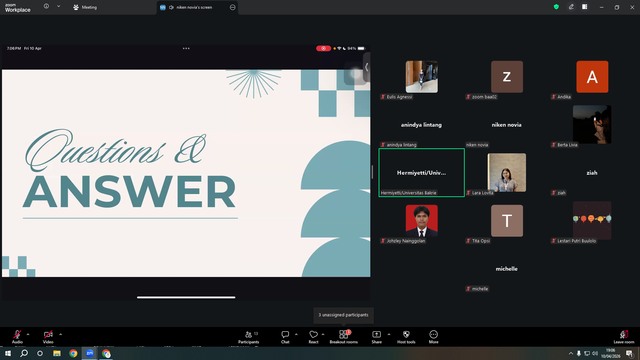Open the Chat panel
Screen dimensions: 640x360
coord(285,337)
